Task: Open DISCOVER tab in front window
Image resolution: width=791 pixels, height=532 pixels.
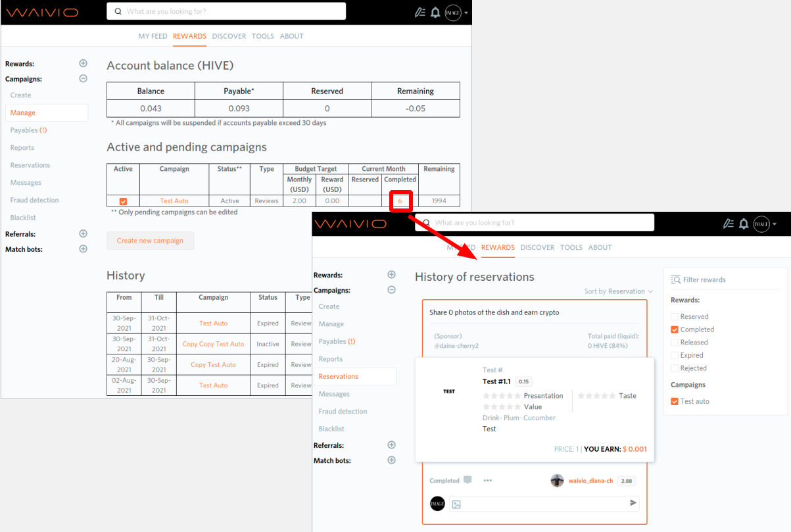Action: (x=537, y=247)
